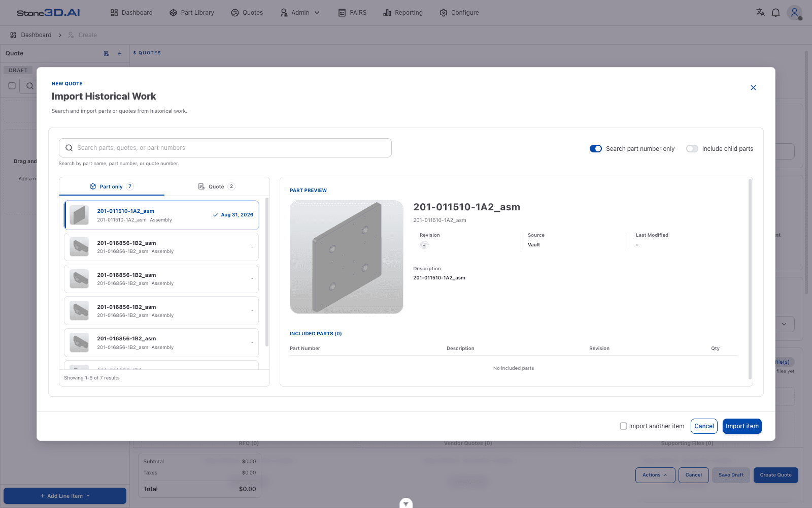
Task: Click the results list scrollbar
Action: (x=267, y=272)
